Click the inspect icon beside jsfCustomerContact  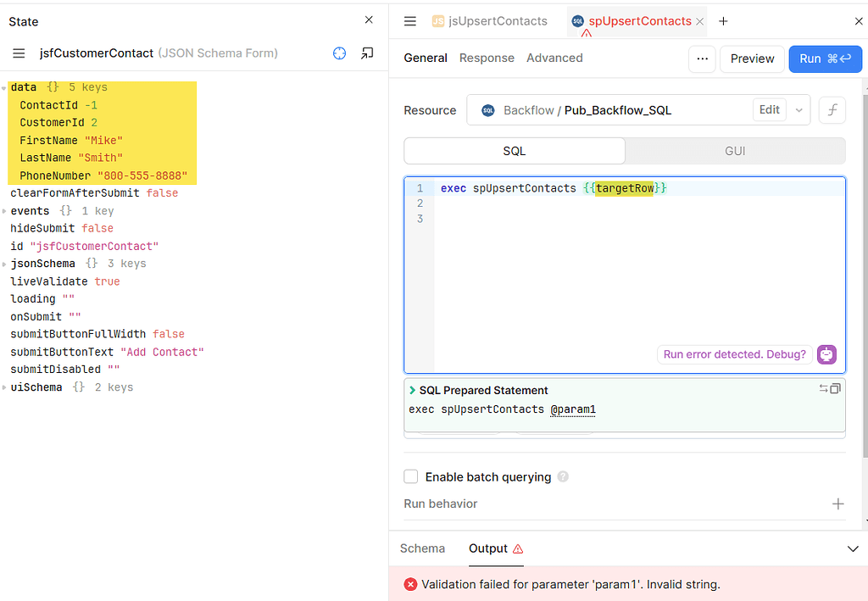click(339, 53)
